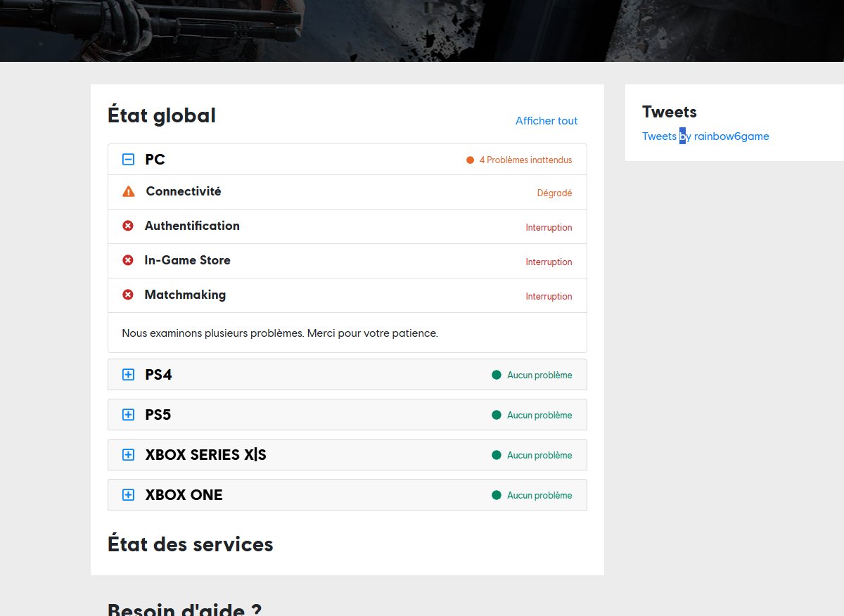
Task: Click the warning triangle next to Connectivité
Action: (127, 191)
